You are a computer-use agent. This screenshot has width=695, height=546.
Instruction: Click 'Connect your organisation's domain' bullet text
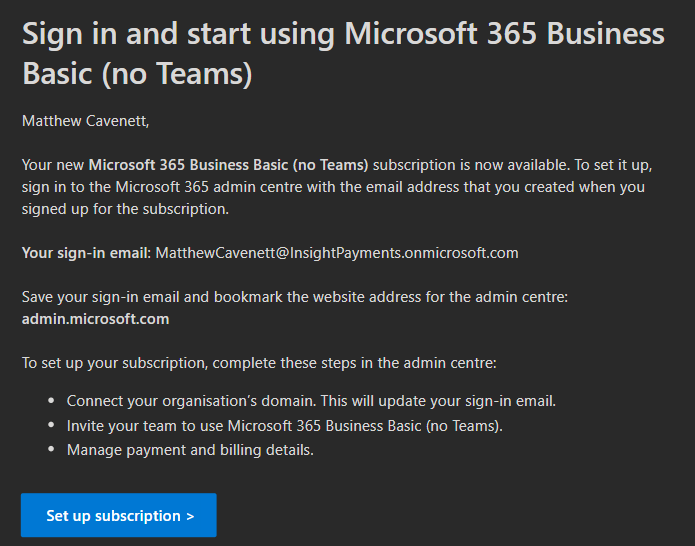[x=191, y=401]
